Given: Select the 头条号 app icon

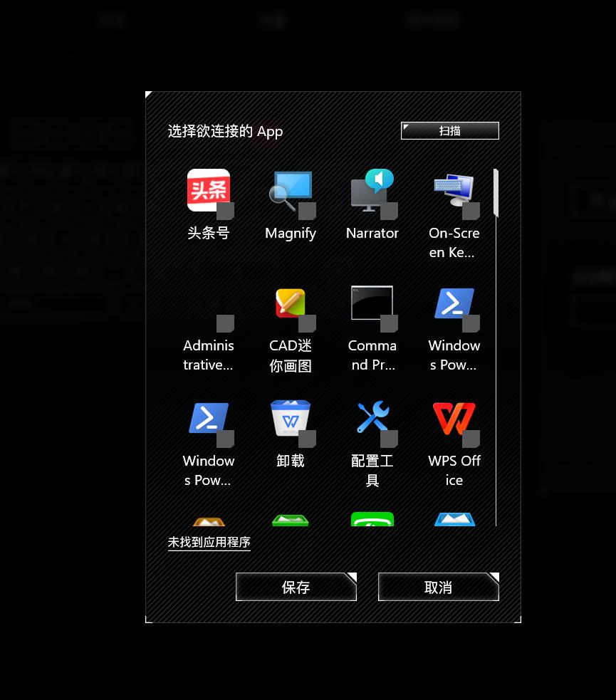Looking at the screenshot, I should (209, 189).
